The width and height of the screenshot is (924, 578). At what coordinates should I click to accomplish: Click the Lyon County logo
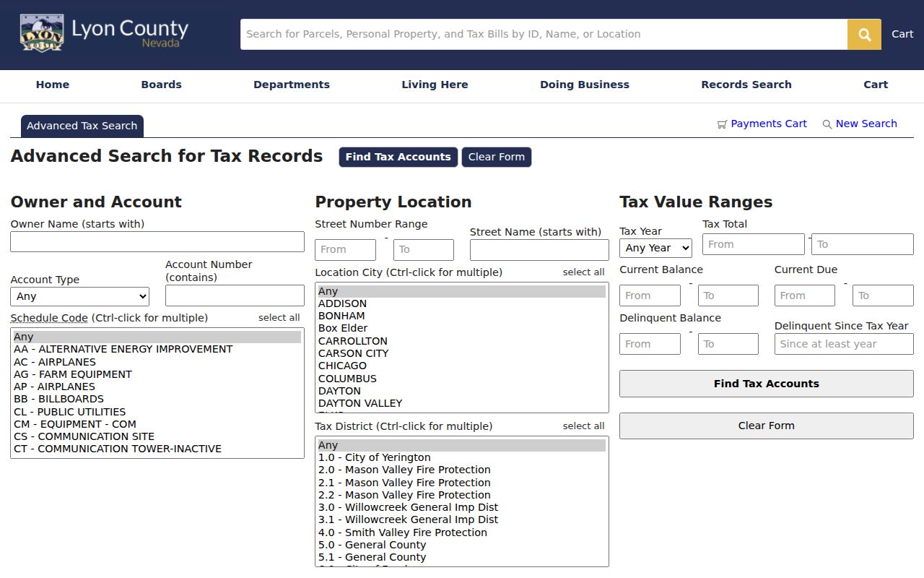pyautogui.click(x=104, y=33)
